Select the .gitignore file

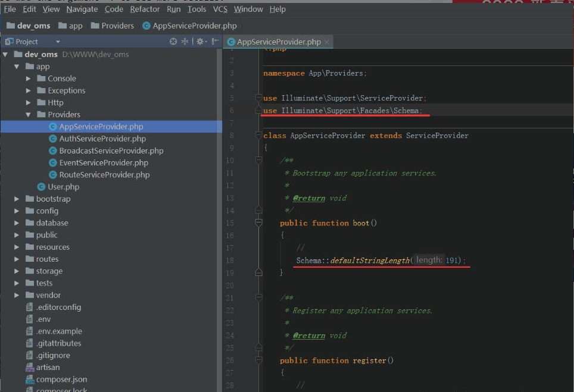click(x=53, y=356)
